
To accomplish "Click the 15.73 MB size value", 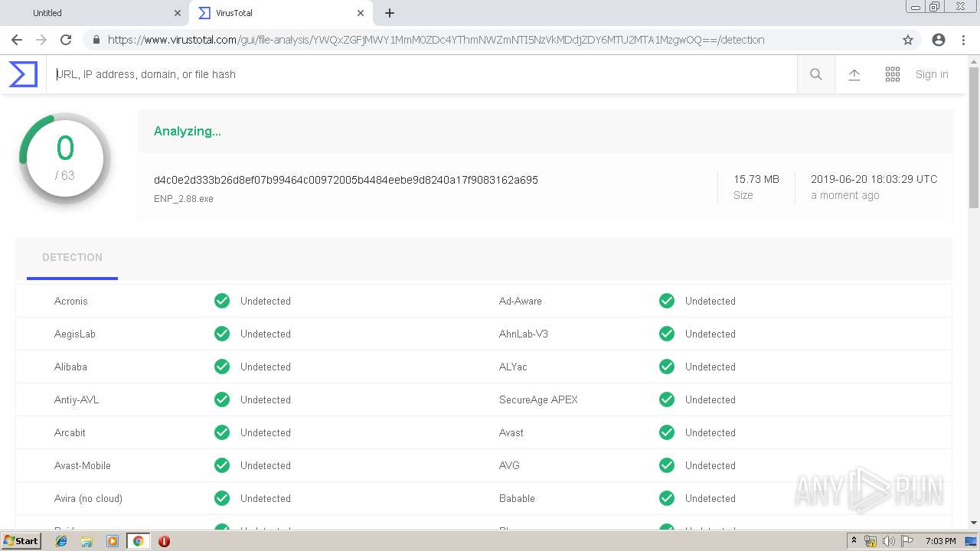I will pyautogui.click(x=756, y=179).
